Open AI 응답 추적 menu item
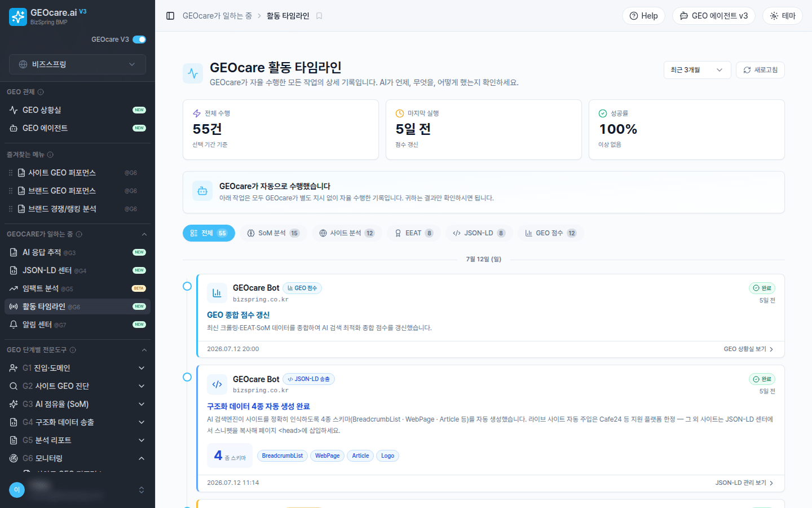Image resolution: width=812 pixels, height=508 pixels. point(77,252)
